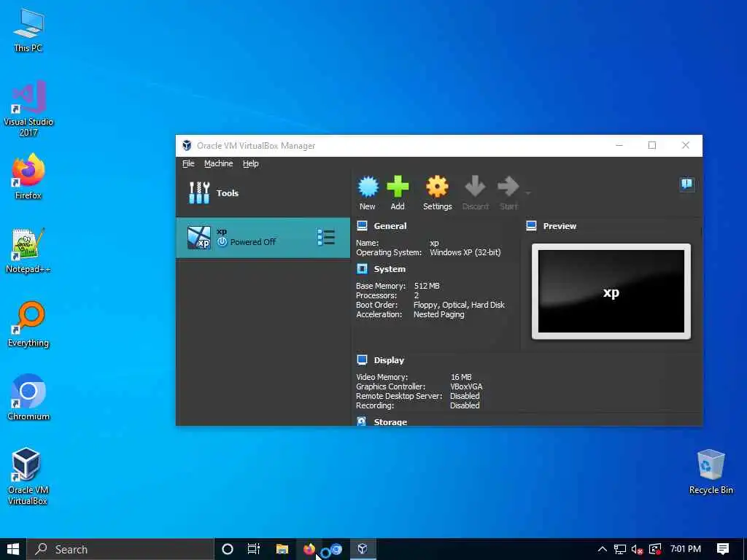Click the Start arrow icon
The height and width of the screenshot is (560, 747).
click(x=508, y=192)
